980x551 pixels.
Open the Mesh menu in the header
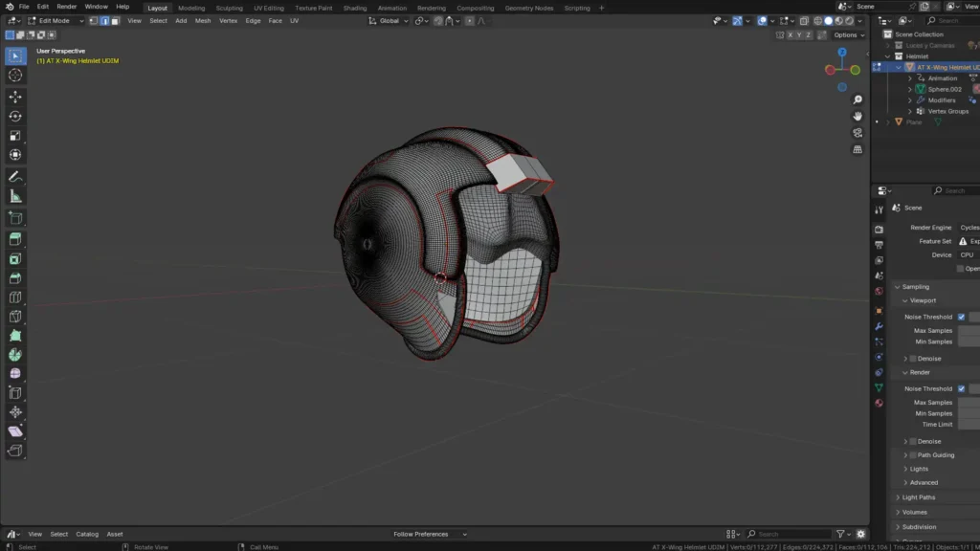click(x=203, y=20)
